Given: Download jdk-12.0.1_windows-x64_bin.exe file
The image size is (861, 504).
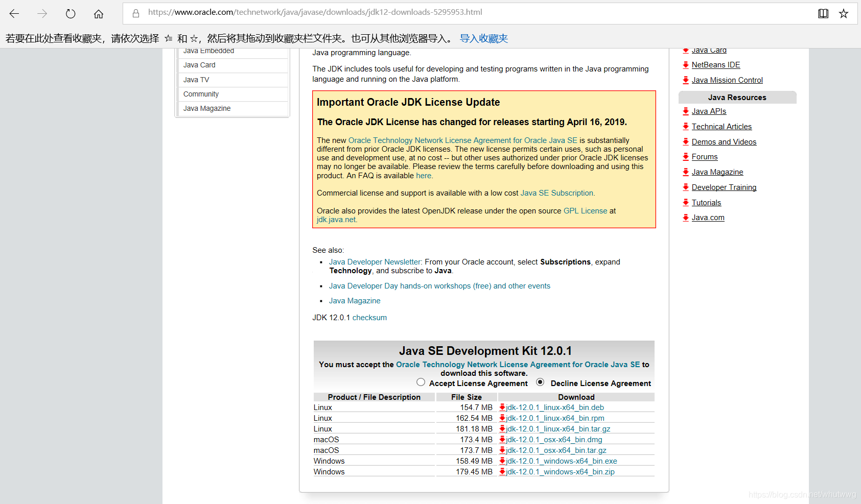Looking at the screenshot, I should click(561, 461).
